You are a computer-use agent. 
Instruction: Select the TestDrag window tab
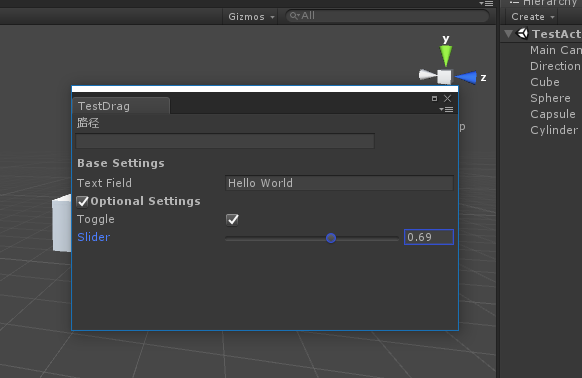[x=121, y=106]
